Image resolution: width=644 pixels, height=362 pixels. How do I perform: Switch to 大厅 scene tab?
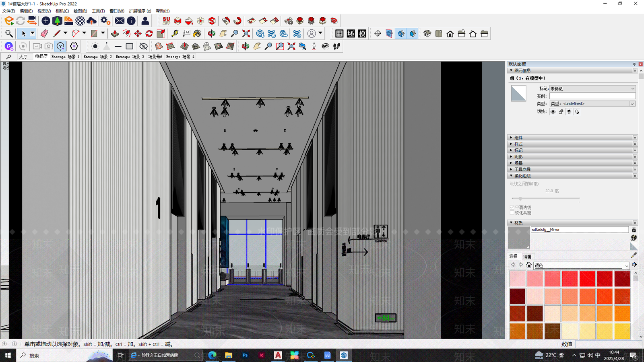coord(23,57)
